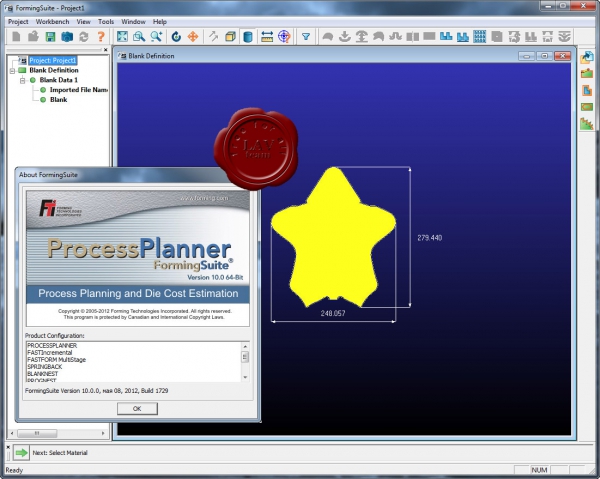600x479 pixels.
Task: Select the zoom window magnifier icon
Action: [139, 37]
